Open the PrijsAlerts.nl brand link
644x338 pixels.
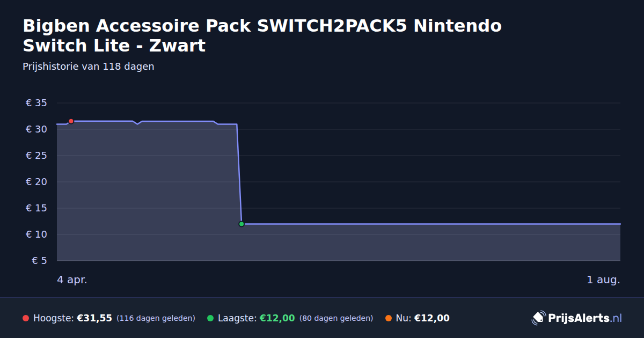[577, 318]
